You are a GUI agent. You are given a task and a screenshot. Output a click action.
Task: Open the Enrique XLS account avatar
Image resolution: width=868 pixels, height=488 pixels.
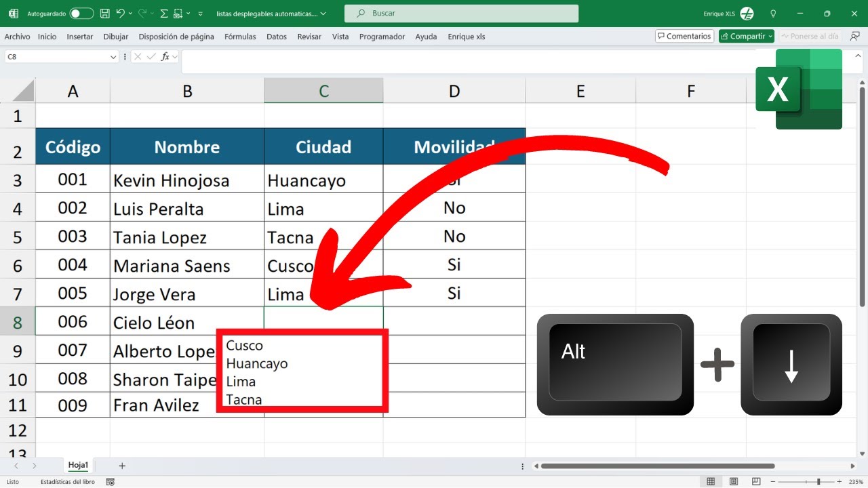tap(747, 14)
